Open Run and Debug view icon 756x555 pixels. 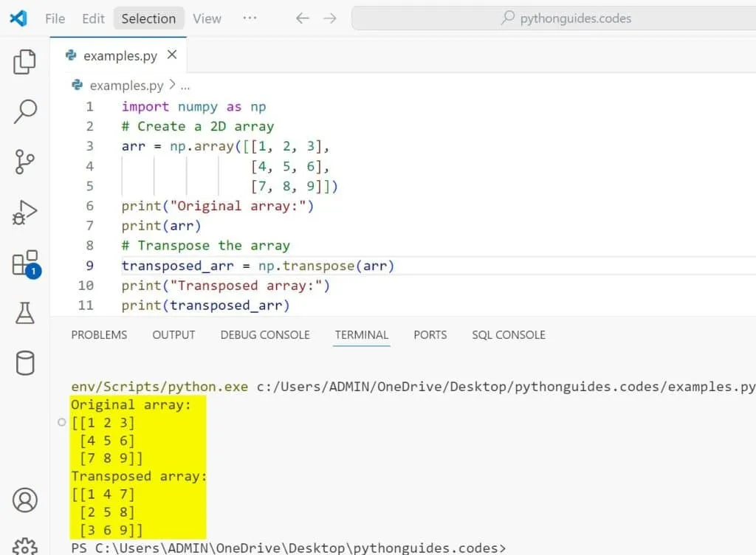click(x=24, y=213)
